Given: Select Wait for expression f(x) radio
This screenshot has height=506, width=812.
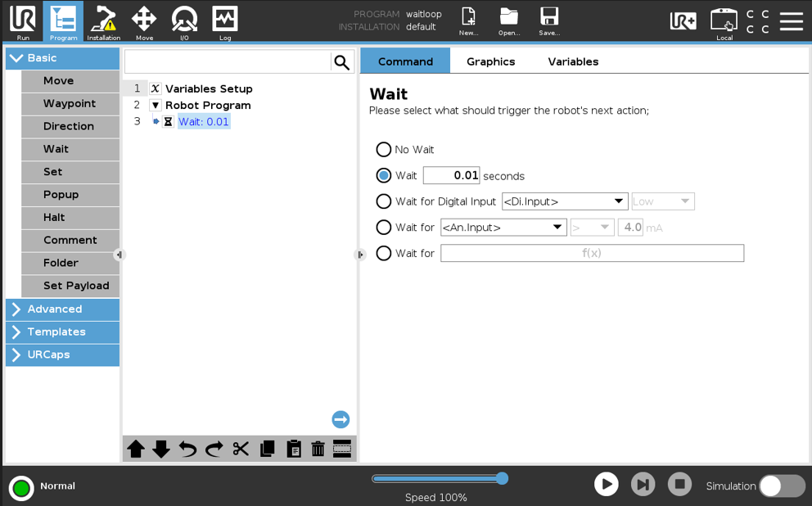Looking at the screenshot, I should point(384,253).
